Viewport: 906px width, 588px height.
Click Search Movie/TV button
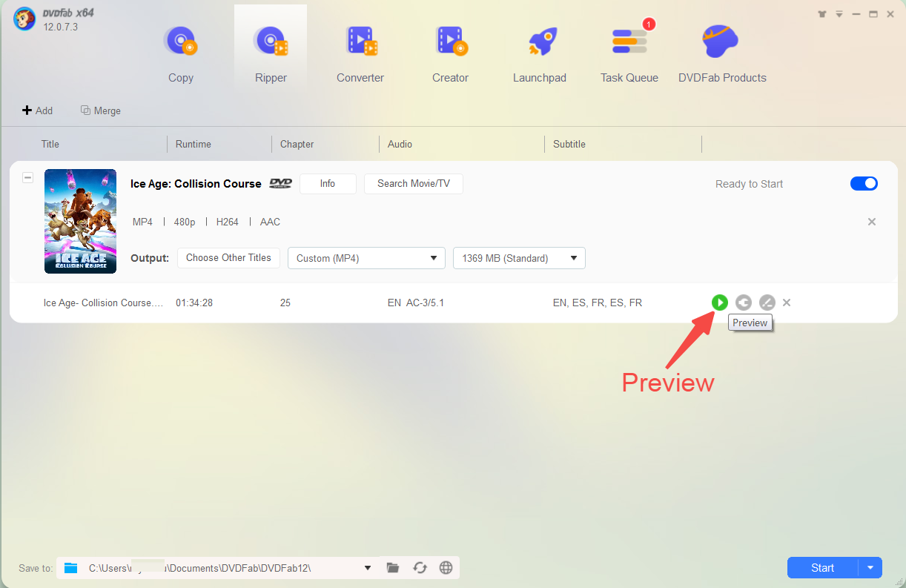click(414, 184)
